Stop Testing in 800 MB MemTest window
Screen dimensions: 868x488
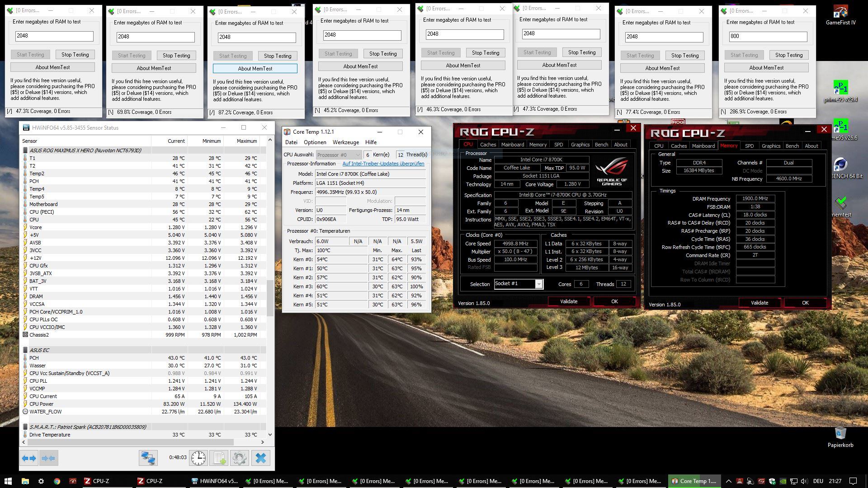point(789,55)
